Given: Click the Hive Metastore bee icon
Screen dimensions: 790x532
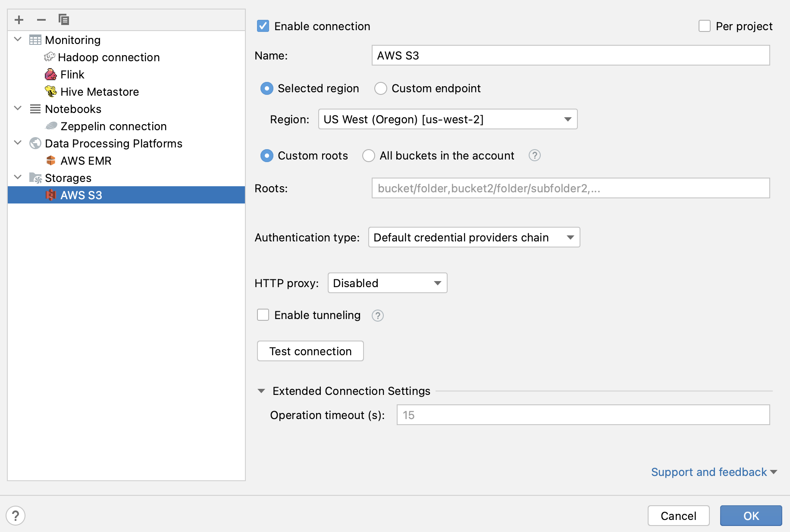Looking at the screenshot, I should pyautogui.click(x=51, y=91).
